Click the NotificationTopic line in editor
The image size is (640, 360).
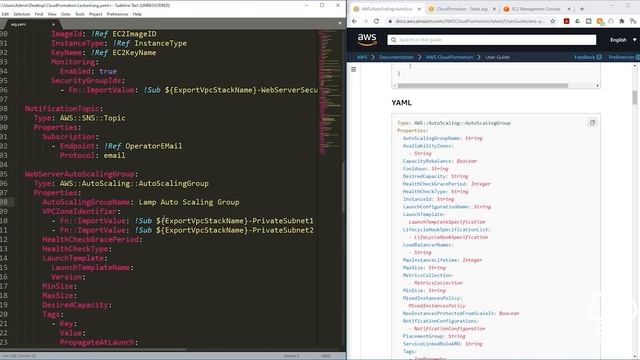[64, 109]
